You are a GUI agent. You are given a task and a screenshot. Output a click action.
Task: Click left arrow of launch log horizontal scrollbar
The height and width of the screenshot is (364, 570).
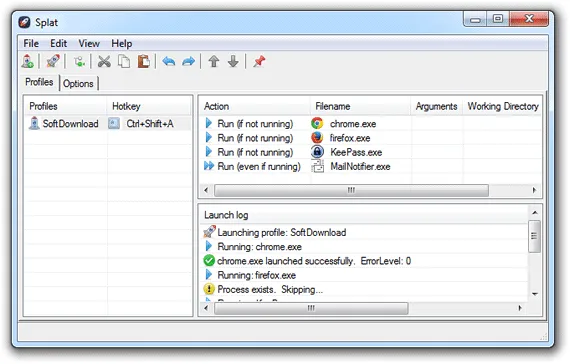point(206,308)
